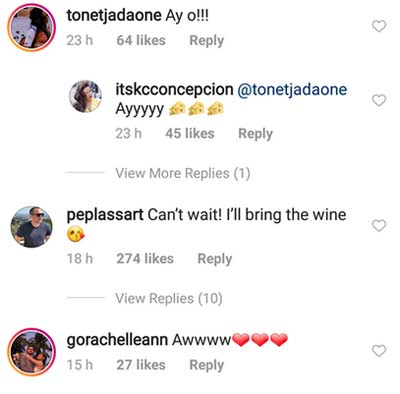View peplassart's profile photo
This screenshot has height=394, width=400.
32,227
